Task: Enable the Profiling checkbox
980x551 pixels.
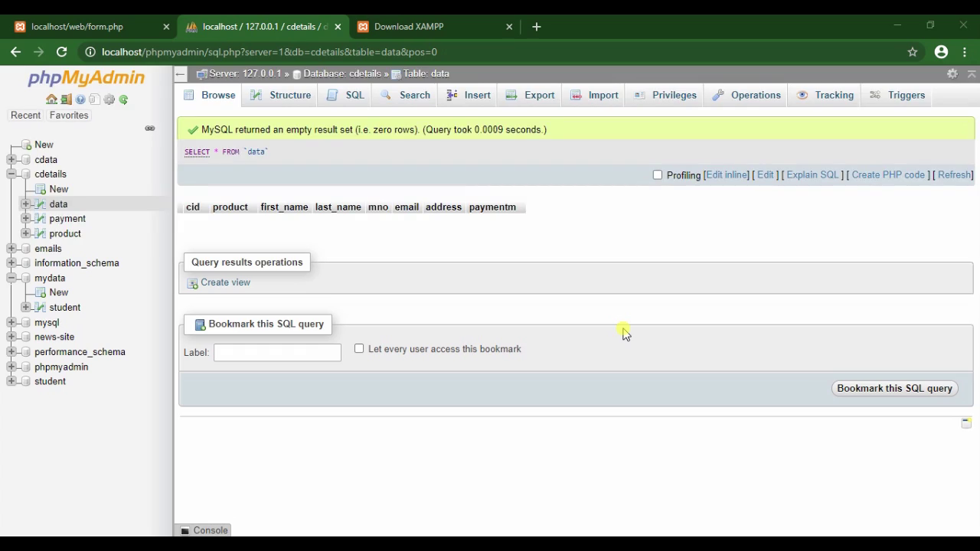Action: (x=658, y=175)
